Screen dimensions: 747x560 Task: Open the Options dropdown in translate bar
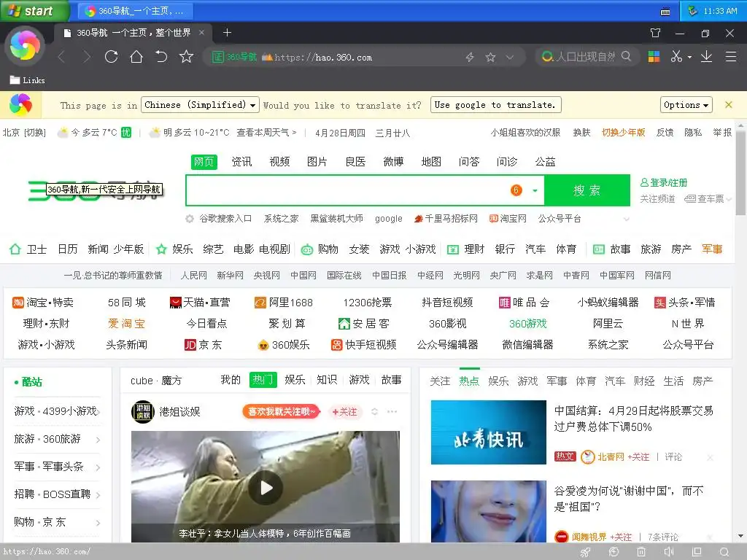click(686, 105)
